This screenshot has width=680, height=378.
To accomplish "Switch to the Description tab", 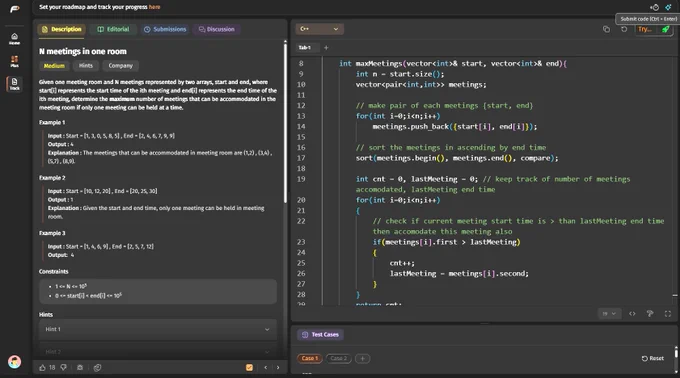I will click(x=62, y=29).
